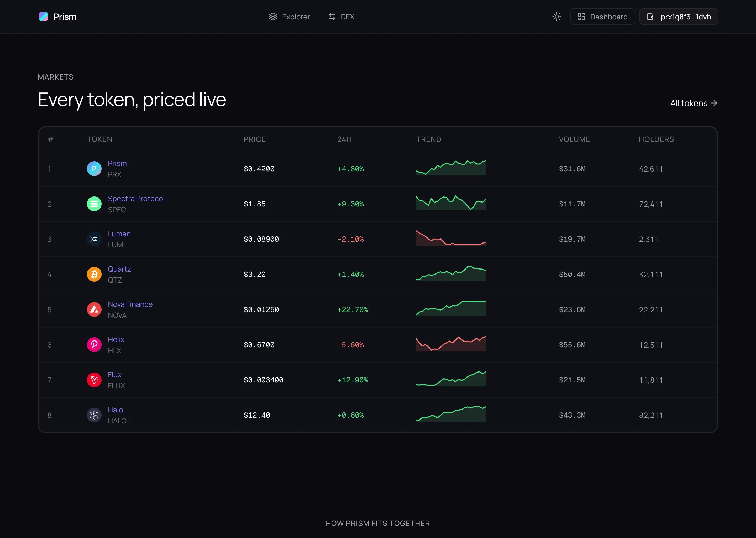The height and width of the screenshot is (538, 756).
Task: Click the # column header
Action: click(x=50, y=139)
